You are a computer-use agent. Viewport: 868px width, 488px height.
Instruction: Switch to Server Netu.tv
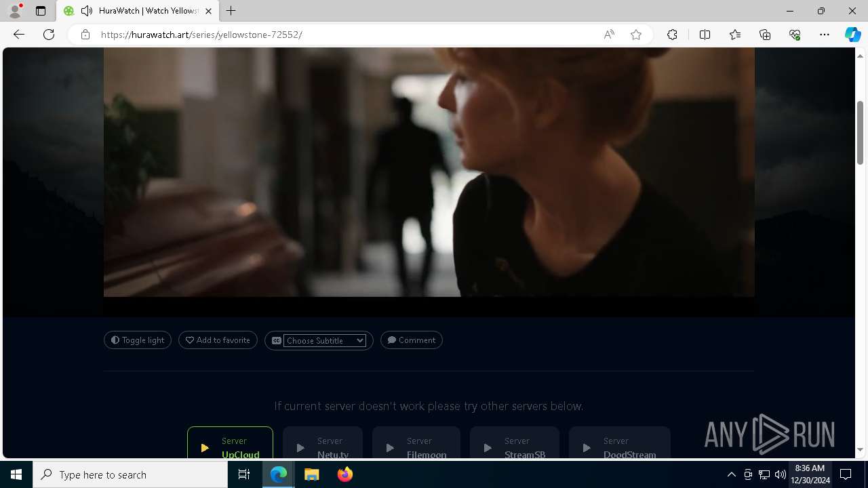tap(323, 443)
